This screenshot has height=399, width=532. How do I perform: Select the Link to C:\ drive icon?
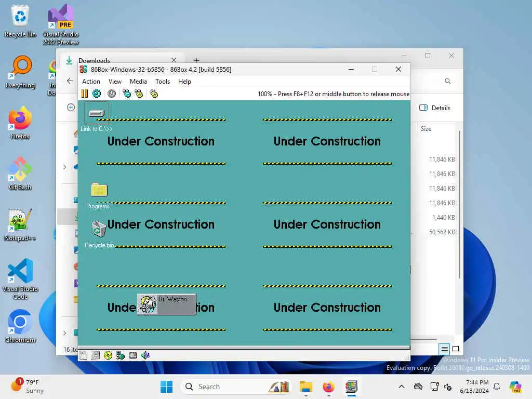[96, 117]
